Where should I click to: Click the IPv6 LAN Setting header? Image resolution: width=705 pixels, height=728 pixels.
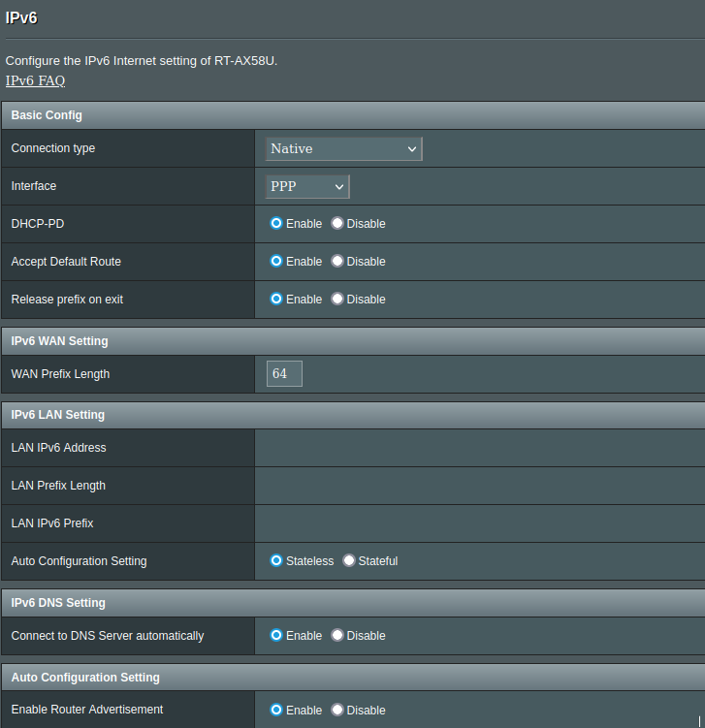57,415
